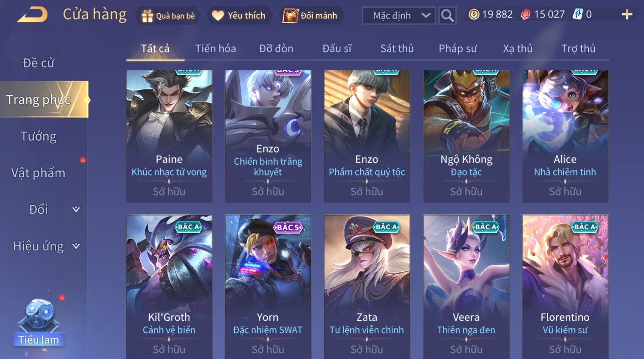The image size is (644, 359).
Task: Go back using the golden back arrow
Action: coord(32,15)
